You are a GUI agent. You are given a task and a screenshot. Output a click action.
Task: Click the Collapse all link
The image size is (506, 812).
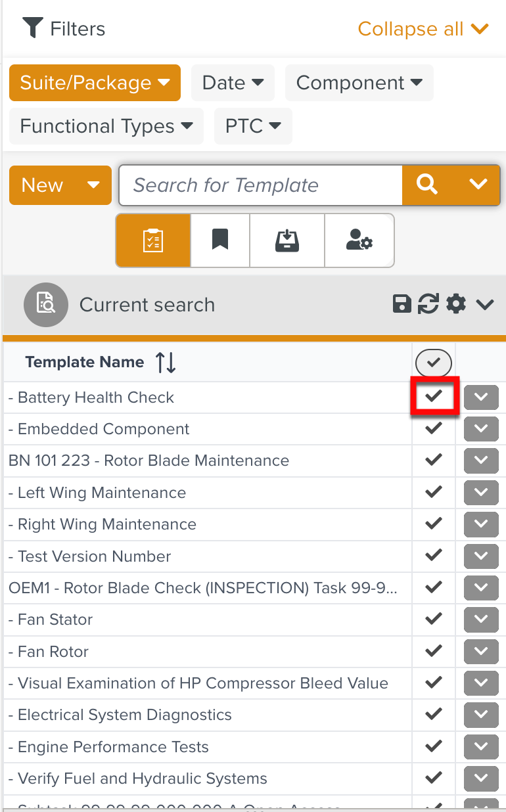[x=423, y=29]
